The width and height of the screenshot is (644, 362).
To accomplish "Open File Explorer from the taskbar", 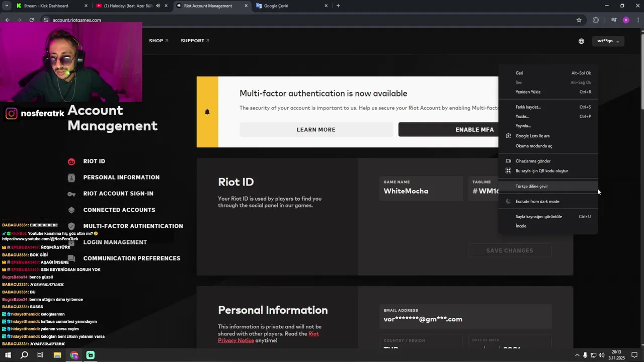I will coord(57,355).
